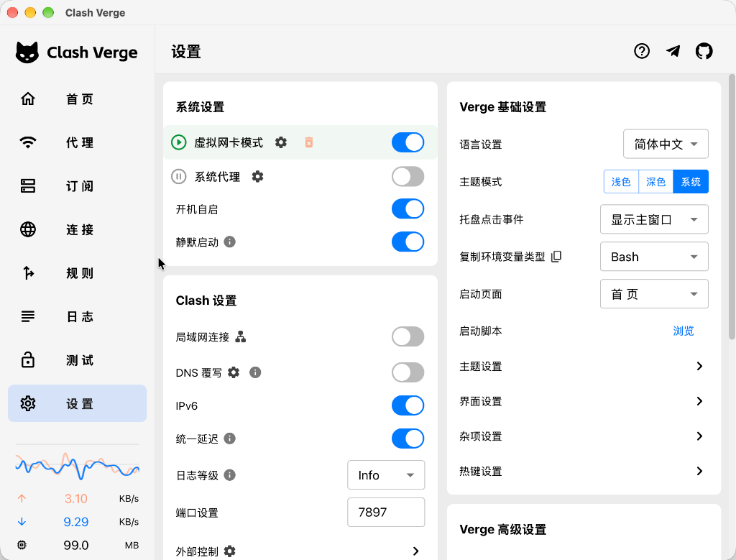The image size is (736, 560).
Task: Open the GitHub repository icon
Action: click(704, 51)
